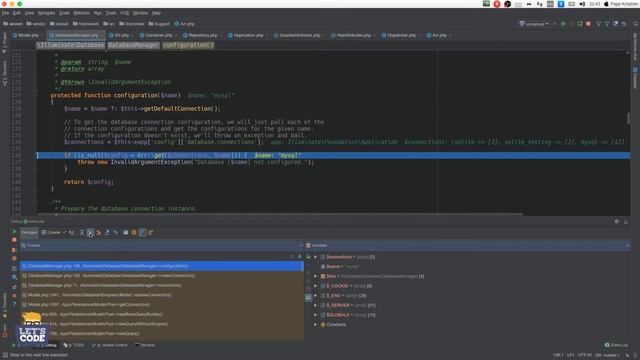Click configuration() breadcrumb
This screenshot has width=640, height=360.
coord(188,45)
